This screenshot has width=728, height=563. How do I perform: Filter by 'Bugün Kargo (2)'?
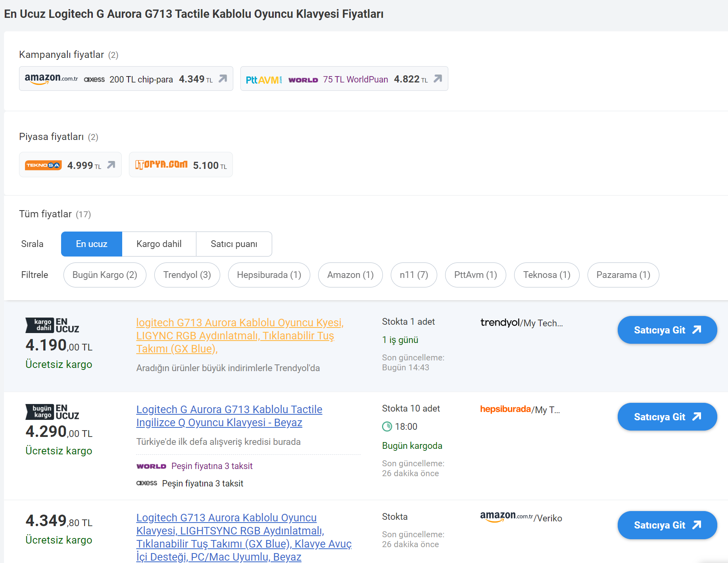[x=105, y=275]
